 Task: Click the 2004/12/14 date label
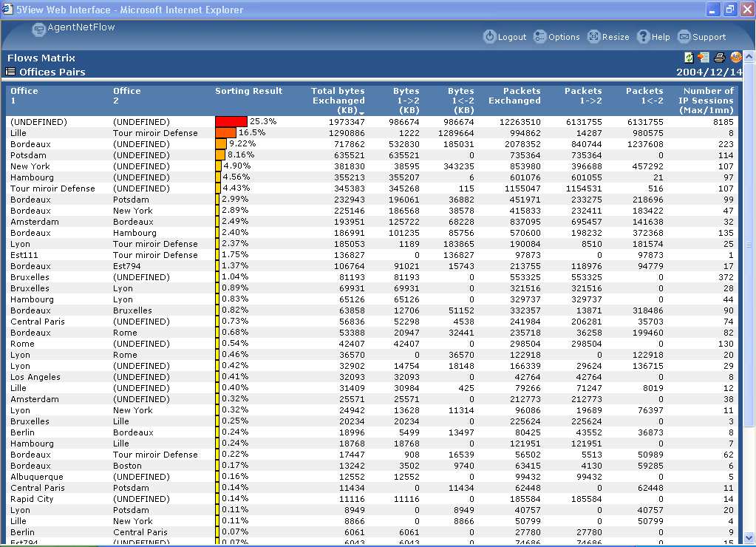point(709,72)
